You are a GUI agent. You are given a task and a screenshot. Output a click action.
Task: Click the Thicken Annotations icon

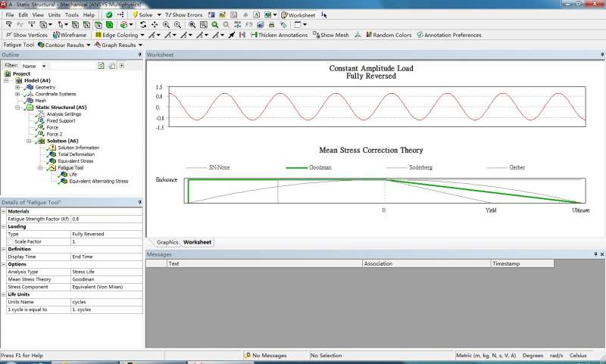coord(254,35)
